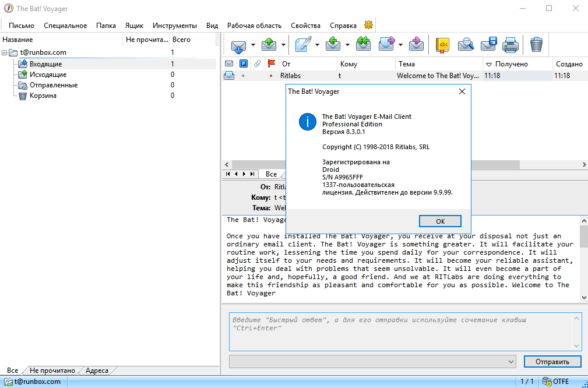The width and height of the screenshot is (588, 388).
Task: Click the Reply toolbar icon
Action: (333, 44)
